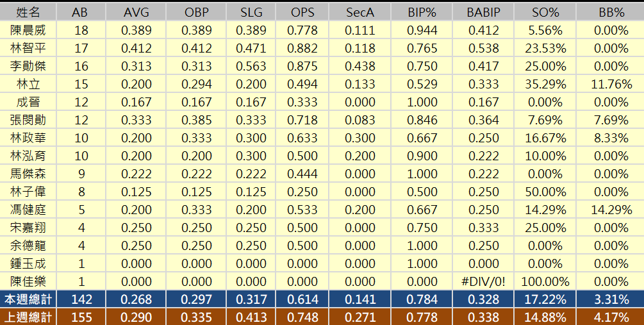The height and width of the screenshot is (325, 644).
Task: Click the SecA column header
Action: coord(360,12)
